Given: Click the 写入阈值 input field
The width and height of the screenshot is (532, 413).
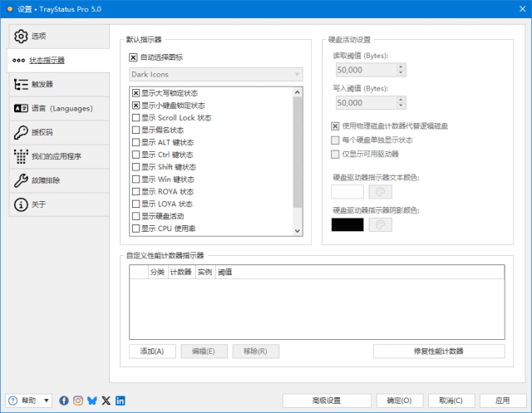Looking at the screenshot, I should pyautogui.click(x=367, y=103).
